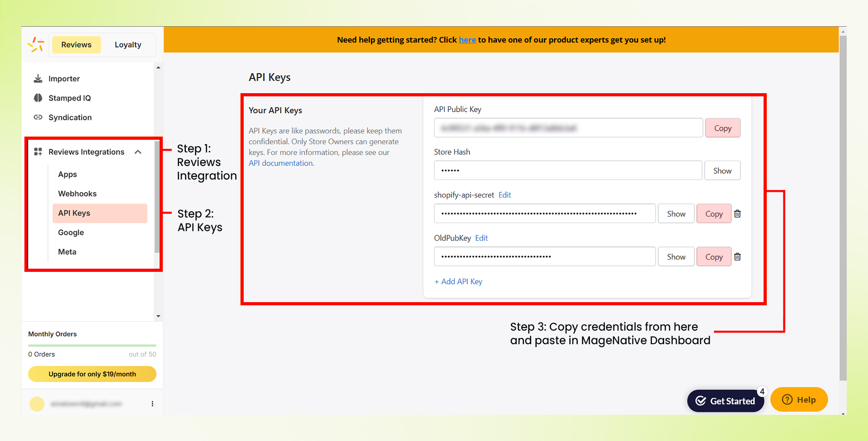Check the Monthly Orders progress bar
Image resolution: width=868 pixels, height=441 pixels.
pos(92,345)
